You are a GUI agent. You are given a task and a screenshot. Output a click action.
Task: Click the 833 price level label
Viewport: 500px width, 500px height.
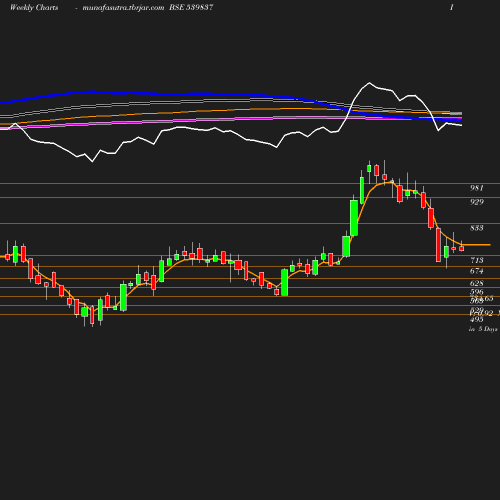477,228
